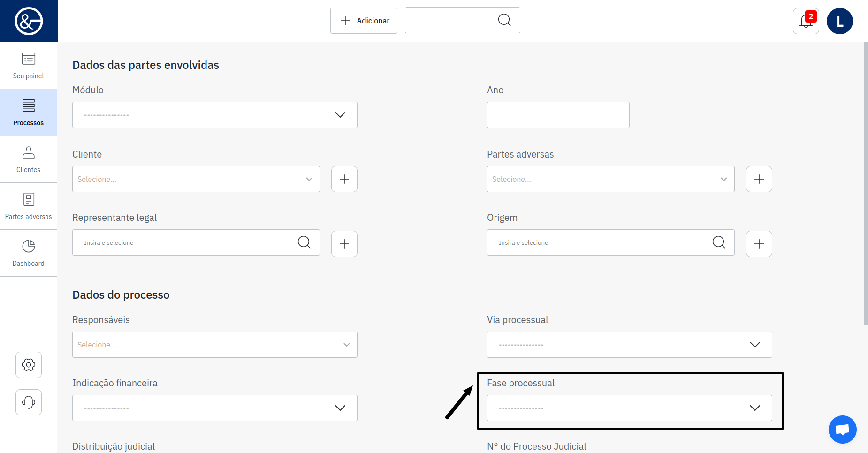
Task: Open the headset support icon
Action: (x=29, y=402)
